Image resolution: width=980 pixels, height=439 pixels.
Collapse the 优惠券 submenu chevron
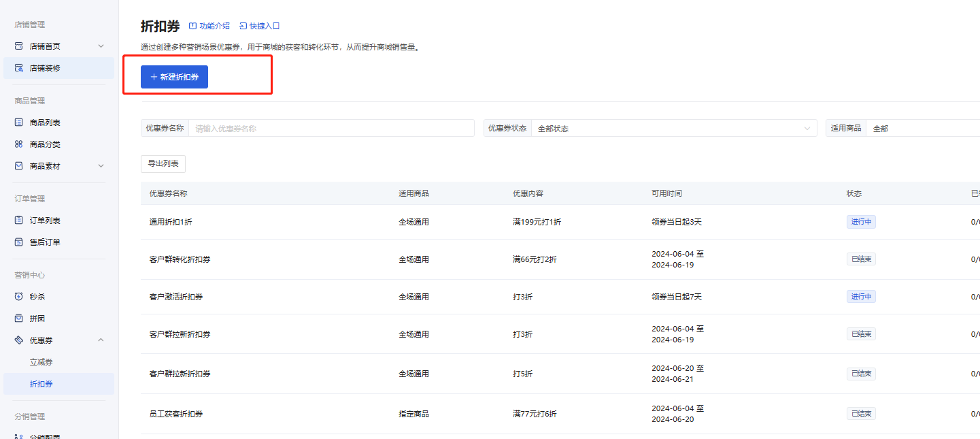101,340
